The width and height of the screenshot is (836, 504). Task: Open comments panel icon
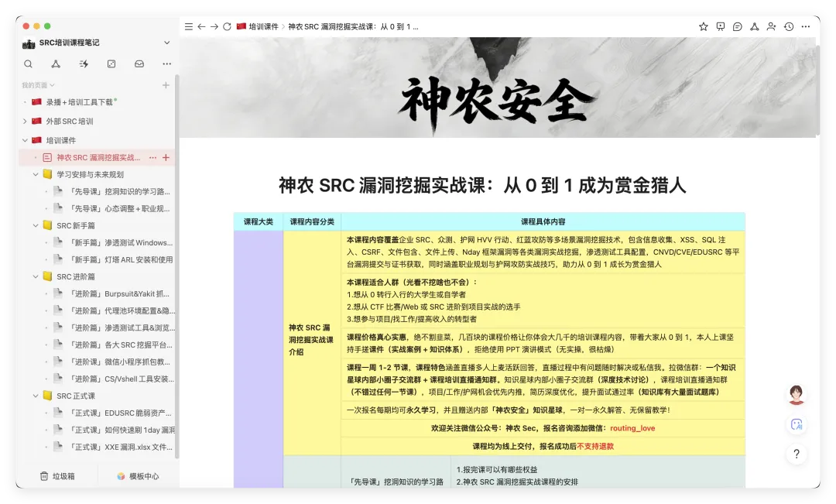(738, 26)
